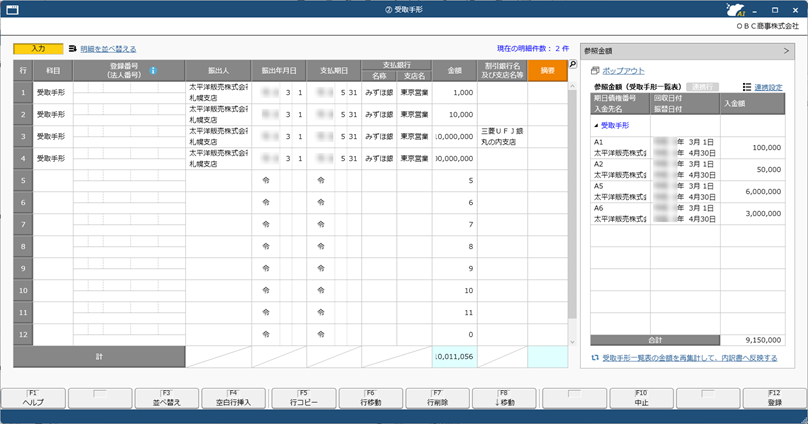Click the F8 ↓移動 button
Screen dimensions: 808x424
point(504,398)
